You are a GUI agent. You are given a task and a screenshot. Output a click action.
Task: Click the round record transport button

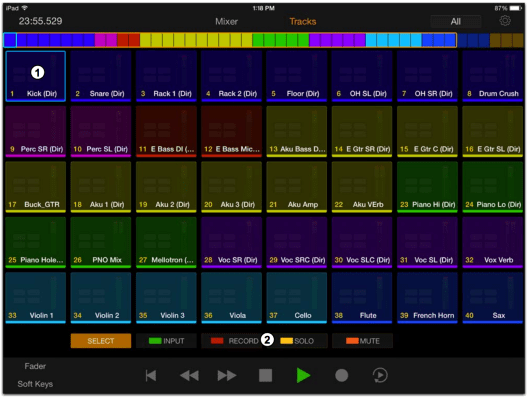coord(341,375)
